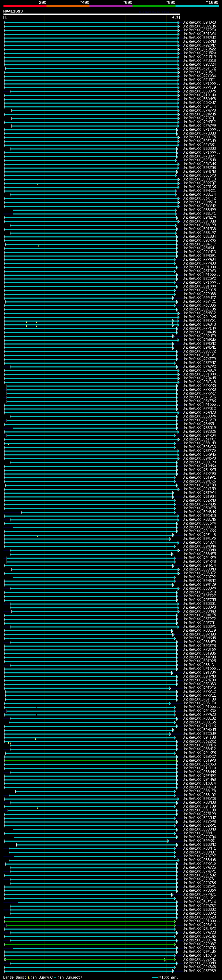Select the UniRef100_Q9SCZ4 hit
222x980 pixels.
[x=199, y=65]
